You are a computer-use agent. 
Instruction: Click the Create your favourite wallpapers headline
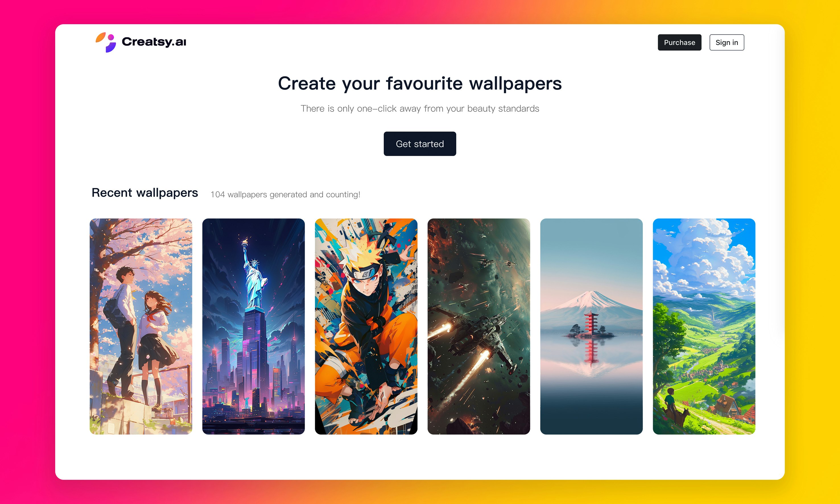420,84
